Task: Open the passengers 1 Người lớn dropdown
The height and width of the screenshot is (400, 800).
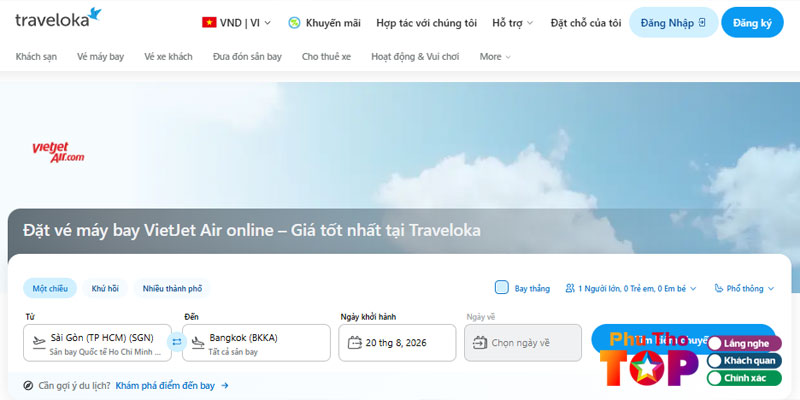Action: tap(631, 288)
